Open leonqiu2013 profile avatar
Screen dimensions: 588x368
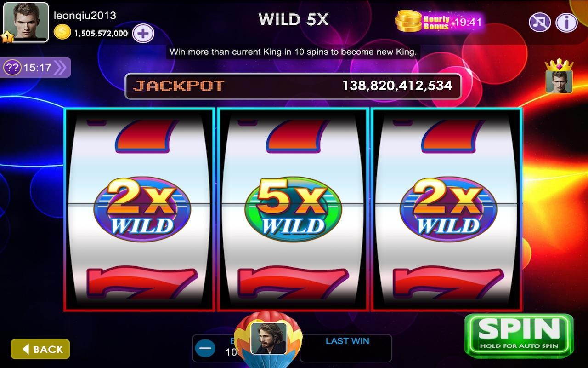(26, 23)
